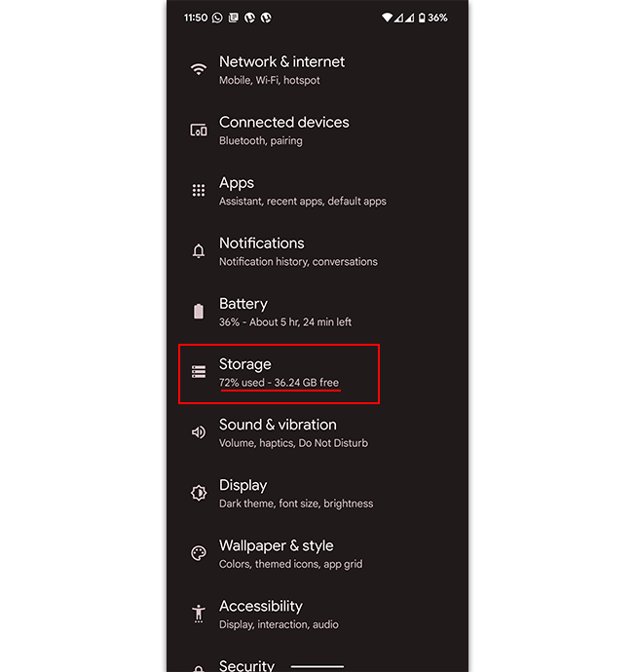Open the Security entry at the bottom
This screenshot has width=635, height=672.
click(x=246, y=665)
